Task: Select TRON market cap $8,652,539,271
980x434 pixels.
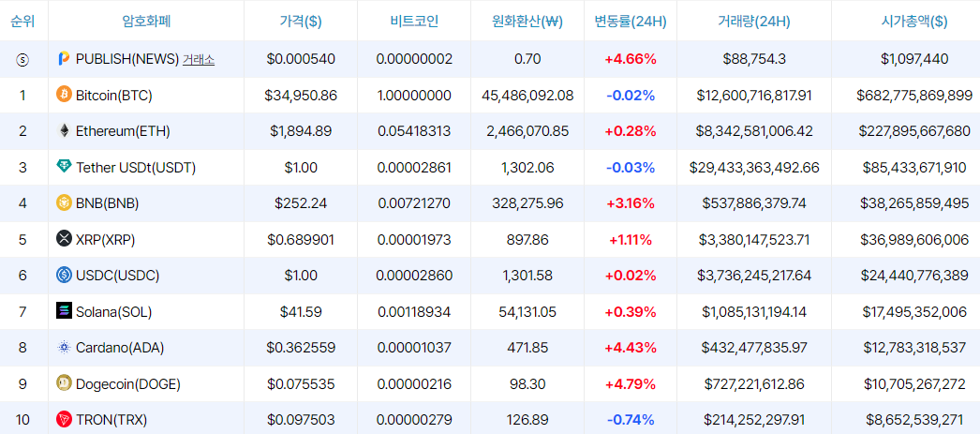Action: point(914,419)
